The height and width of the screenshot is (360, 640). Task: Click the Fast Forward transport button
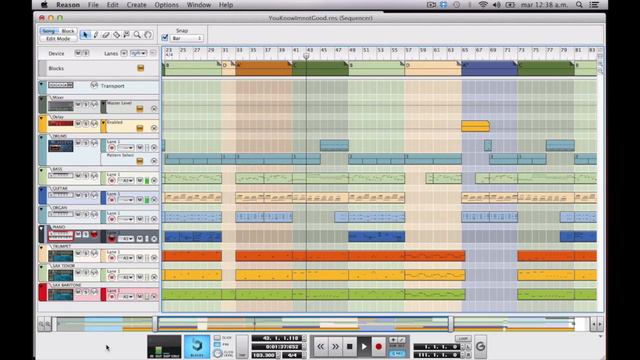pyautogui.click(x=335, y=347)
